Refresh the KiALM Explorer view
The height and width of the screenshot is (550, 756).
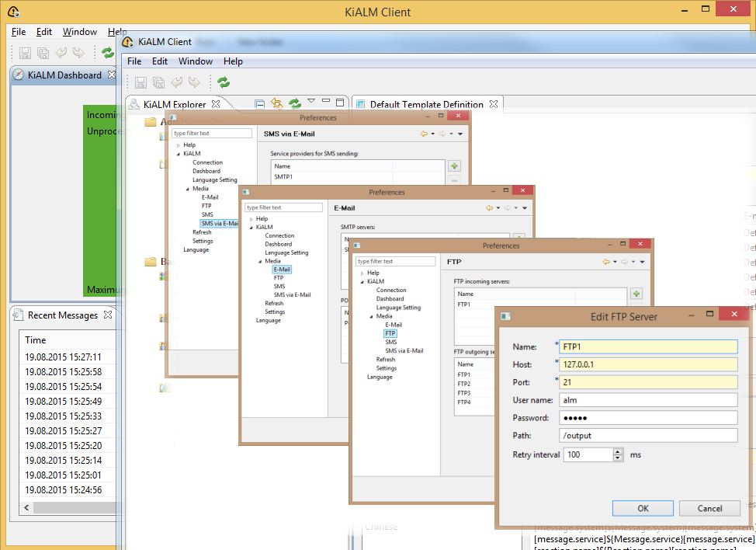coord(295,103)
